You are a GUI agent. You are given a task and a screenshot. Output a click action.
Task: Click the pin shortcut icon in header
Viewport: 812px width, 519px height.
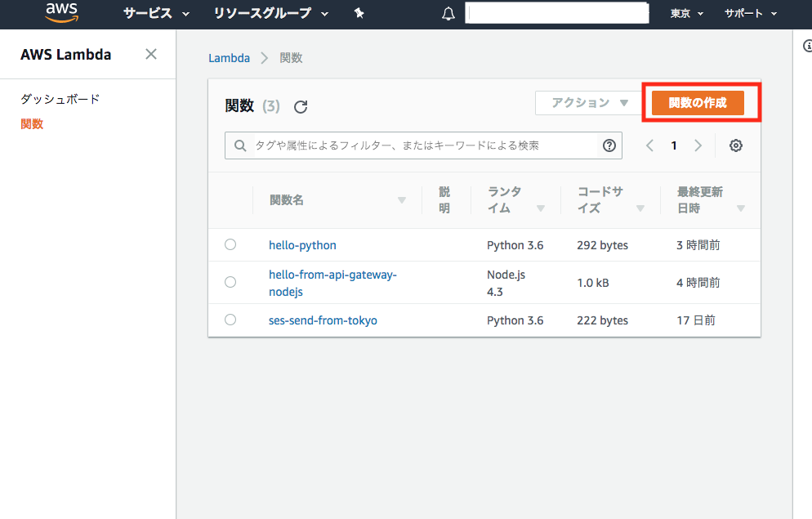pos(359,13)
